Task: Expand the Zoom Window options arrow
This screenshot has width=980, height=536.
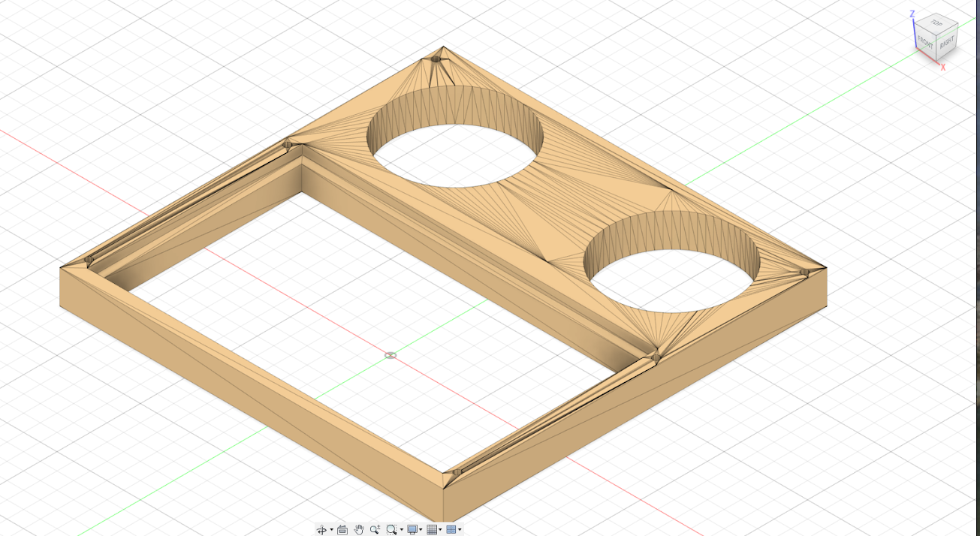Action: [x=401, y=529]
